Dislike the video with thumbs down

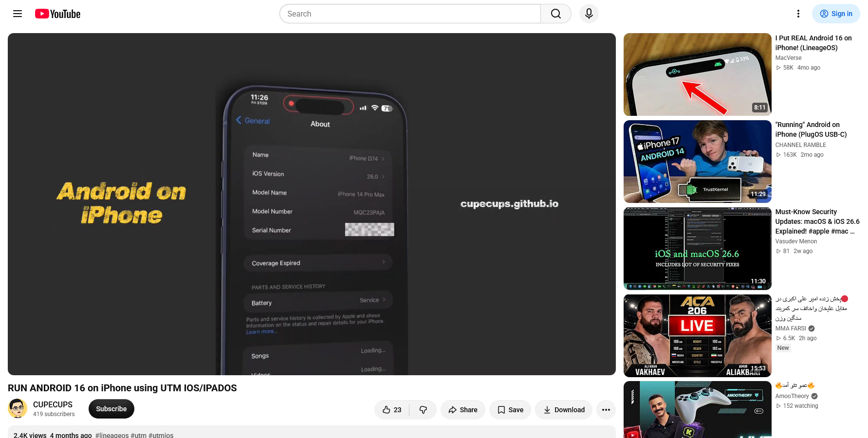click(423, 410)
